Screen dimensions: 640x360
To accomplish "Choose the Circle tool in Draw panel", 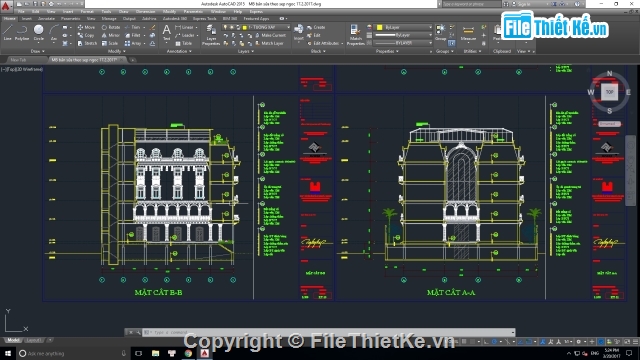I will (x=39, y=33).
